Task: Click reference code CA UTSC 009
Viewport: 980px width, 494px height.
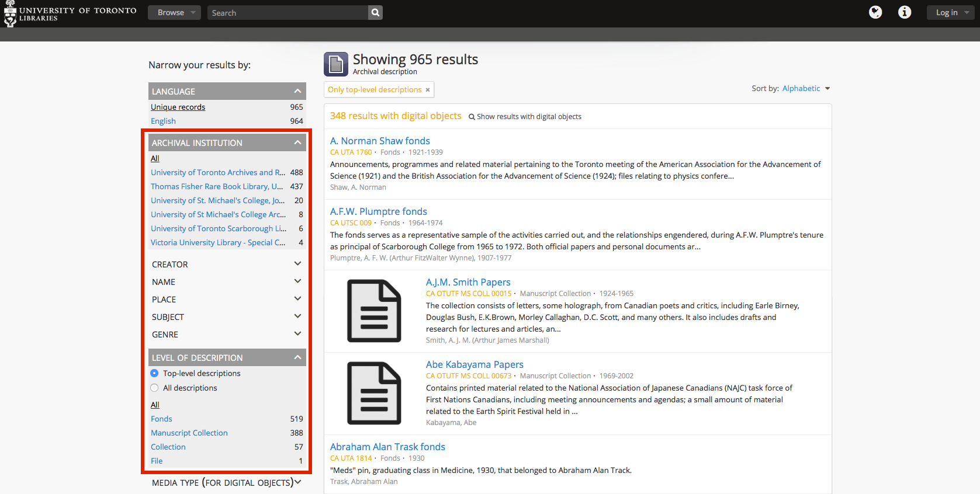Action: point(351,223)
